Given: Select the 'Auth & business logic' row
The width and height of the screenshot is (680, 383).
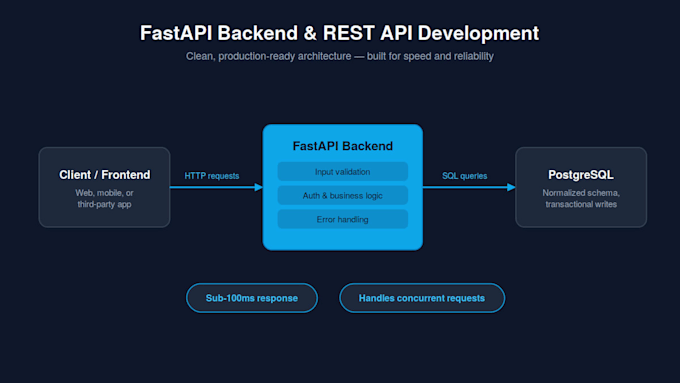Looking at the screenshot, I should tap(343, 196).
